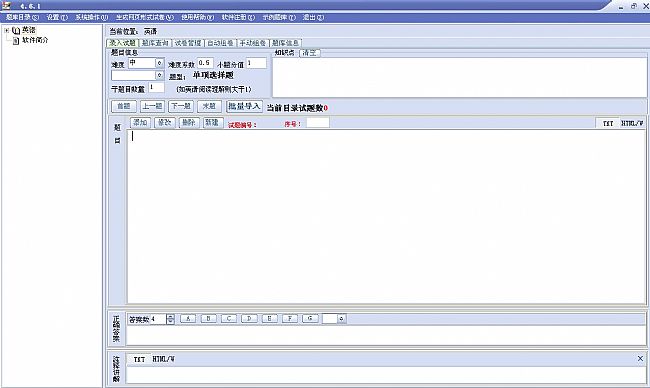
Task: Open the menu left of 退出
Action: [279, 17]
